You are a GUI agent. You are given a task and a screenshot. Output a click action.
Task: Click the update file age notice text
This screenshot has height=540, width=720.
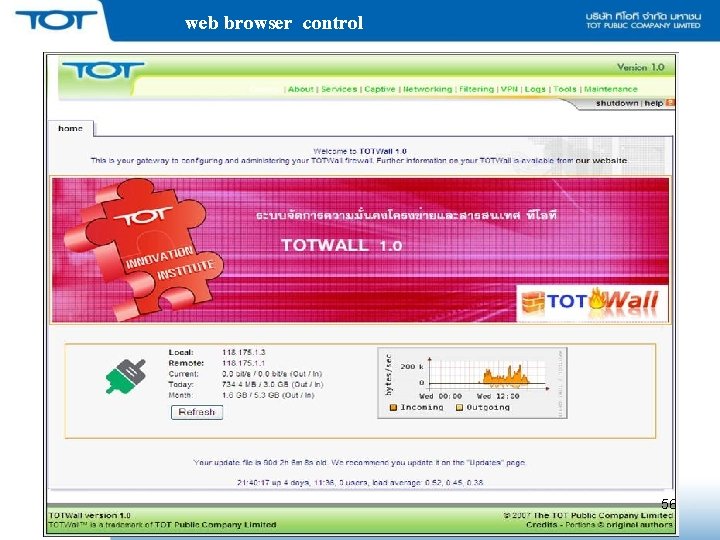[x=360, y=462]
